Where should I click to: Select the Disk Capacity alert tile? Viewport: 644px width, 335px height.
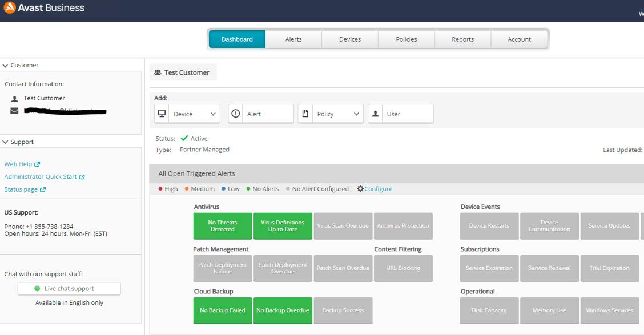point(489,310)
